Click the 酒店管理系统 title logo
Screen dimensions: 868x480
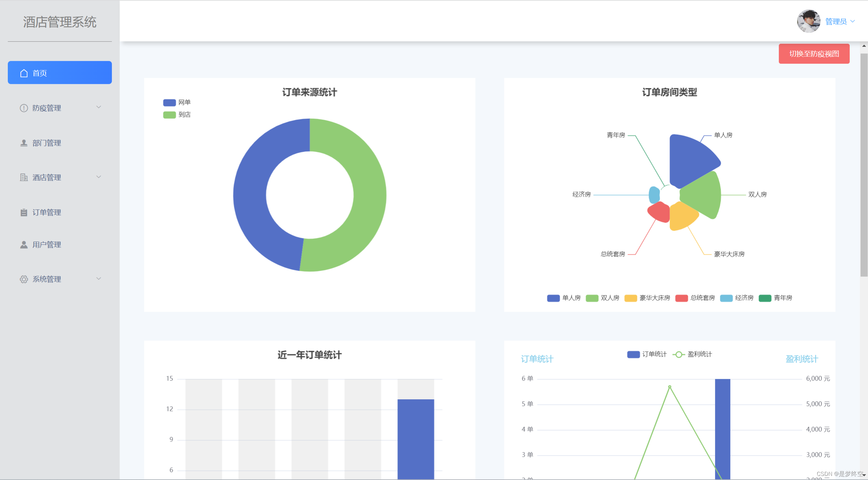coord(60,22)
